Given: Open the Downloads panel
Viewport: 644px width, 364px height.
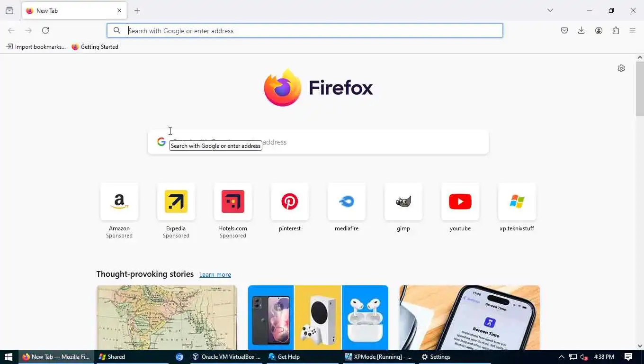Looking at the screenshot, I should [x=581, y=30].
